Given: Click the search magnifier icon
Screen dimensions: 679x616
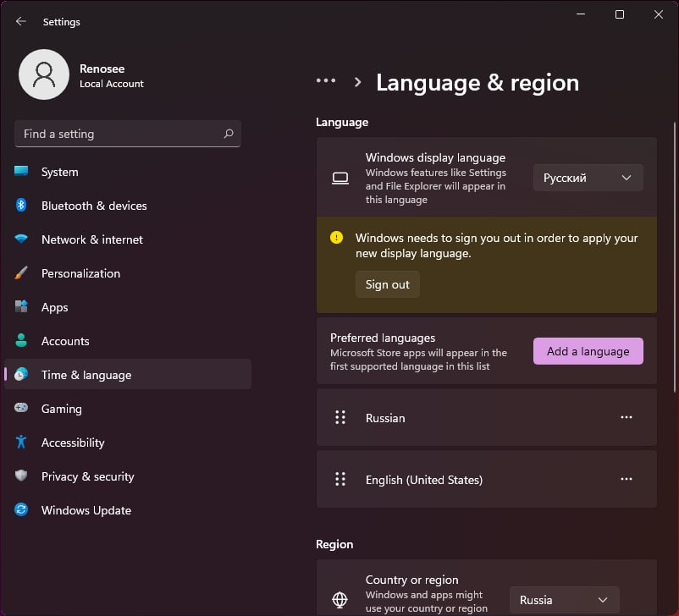Looking at the screenshot, I should click(229, 134).
